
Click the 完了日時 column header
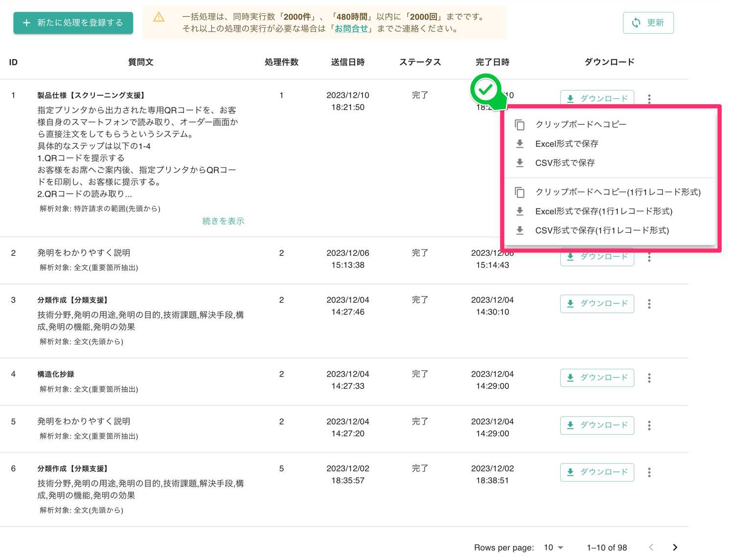(493, 62)
